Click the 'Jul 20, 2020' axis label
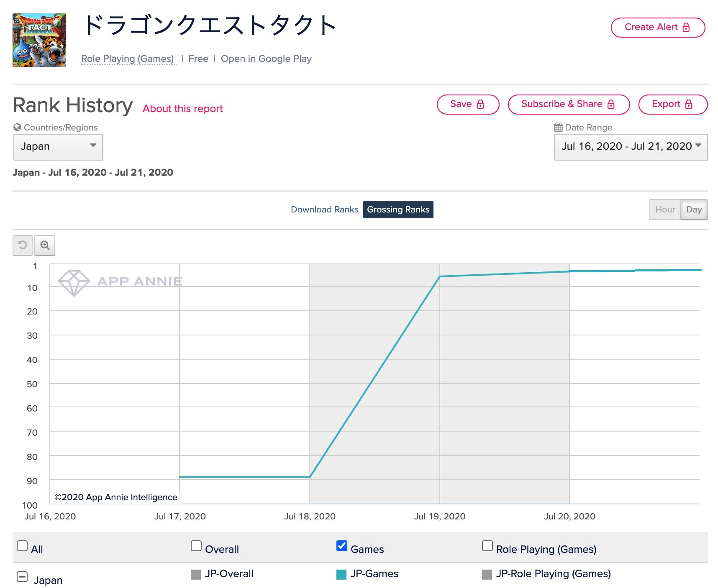The height and width of the screenshot is (588, 718). click(569, 516)
